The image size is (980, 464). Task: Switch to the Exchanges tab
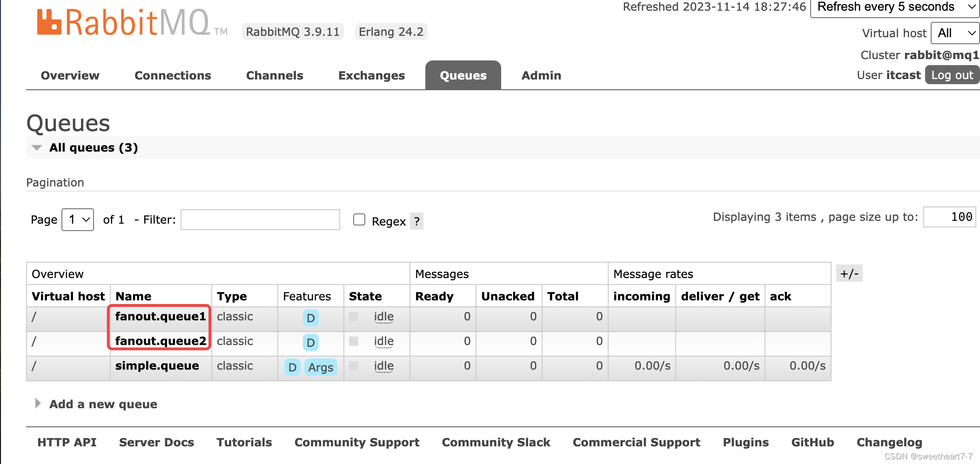click(371, 75)
